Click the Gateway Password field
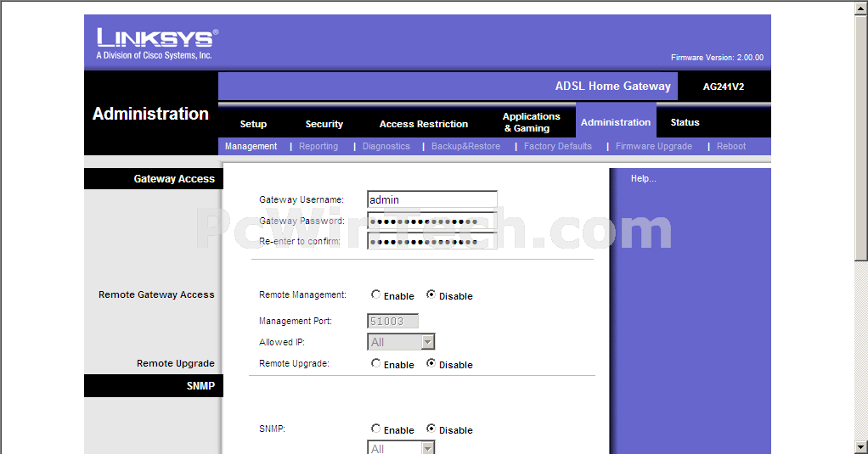Viewport: 868px width, 454px height. [431, 221]
